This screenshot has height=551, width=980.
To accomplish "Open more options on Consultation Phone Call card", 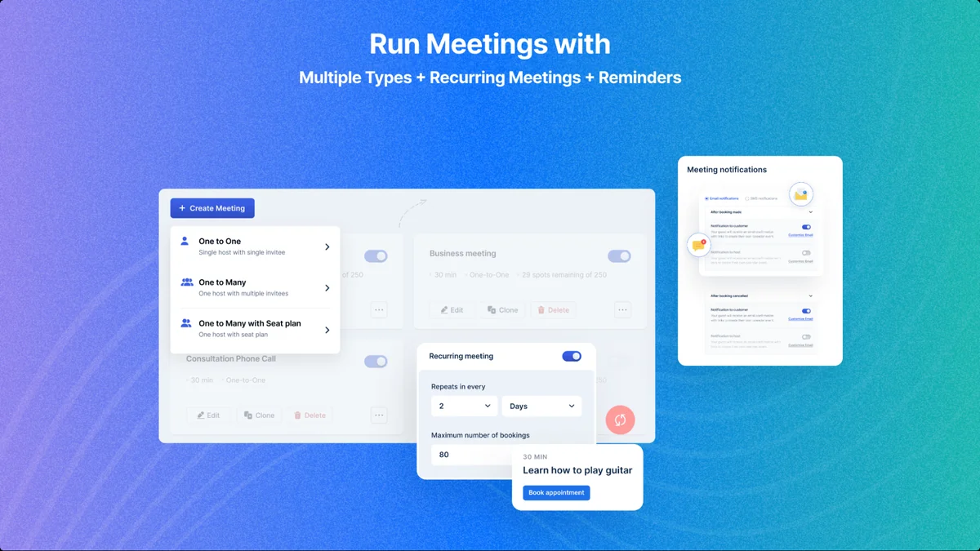I will point(379,415).
